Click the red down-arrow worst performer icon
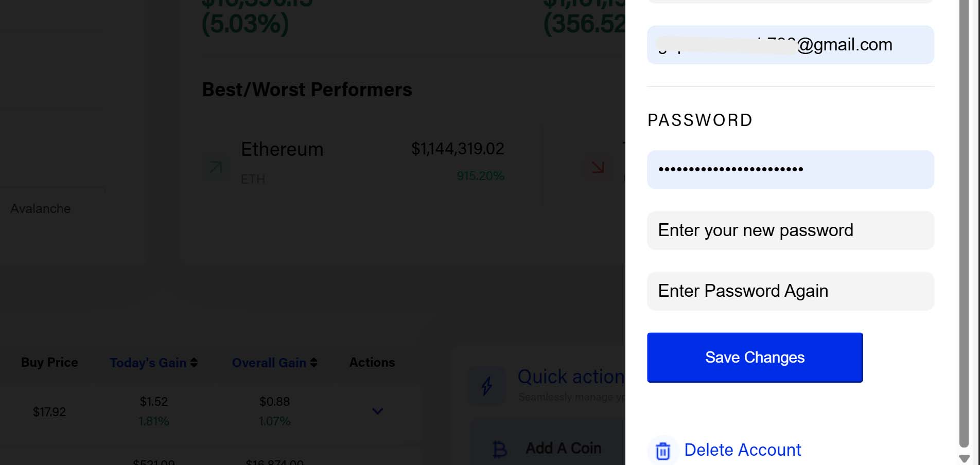980x465 pixels. 598,167
